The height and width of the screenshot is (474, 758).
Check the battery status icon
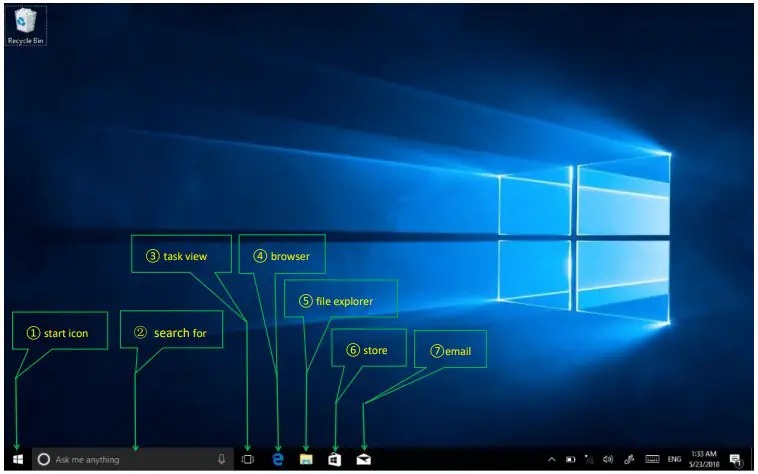pyautogui.click(x=570, y=460)
